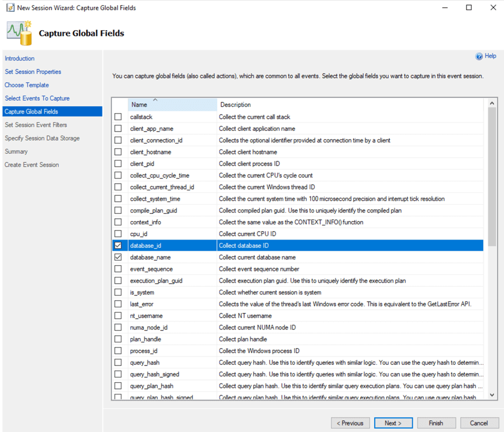
Task: Click Cancel to abort the wizard
Action: (x=479, y=422)
